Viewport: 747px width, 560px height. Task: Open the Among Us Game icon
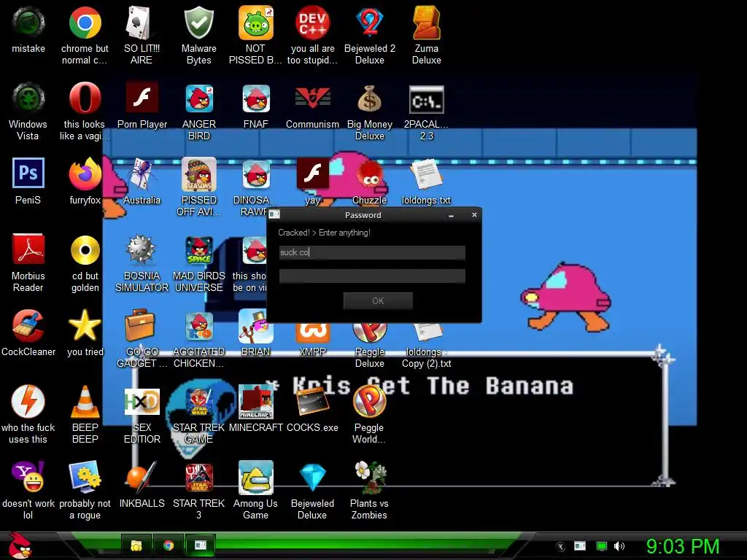point(256,477)
